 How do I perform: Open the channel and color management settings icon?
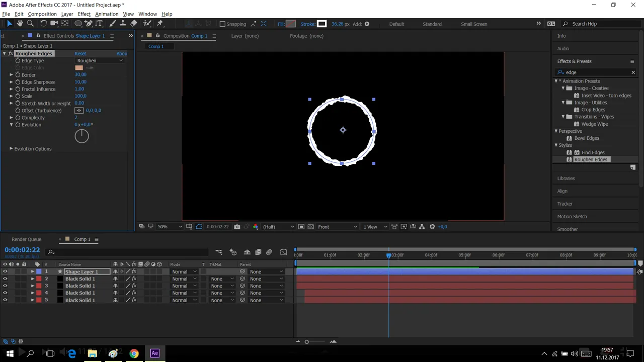[256, 227]
